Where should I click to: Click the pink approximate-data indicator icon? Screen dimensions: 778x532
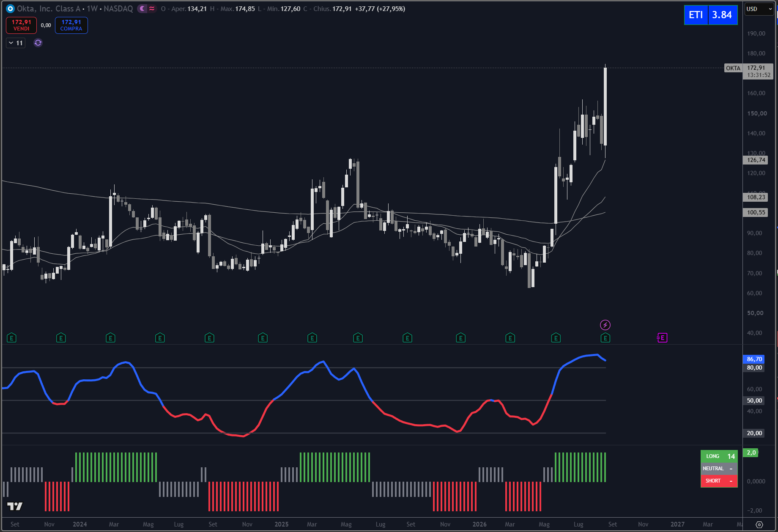click(x=152, y=8)
